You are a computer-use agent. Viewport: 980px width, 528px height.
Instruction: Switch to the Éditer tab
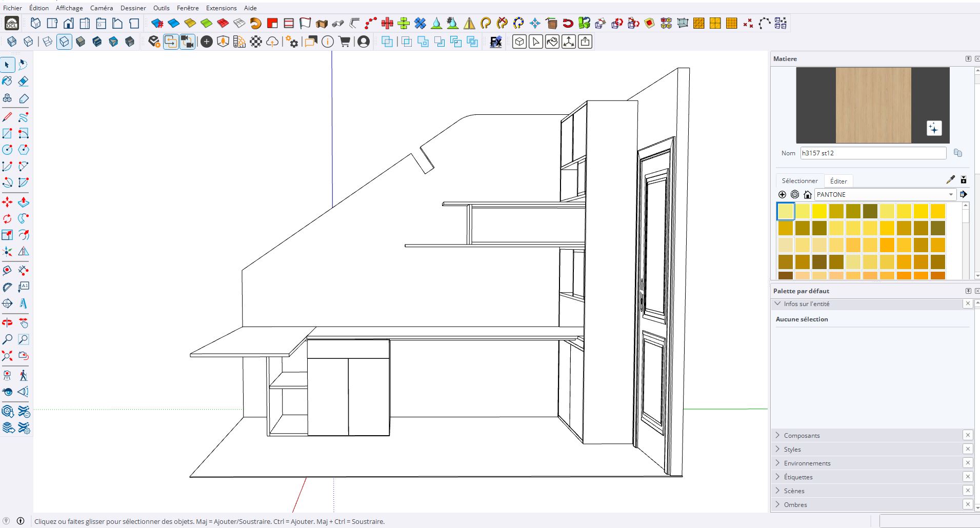[x=838, y=181]
